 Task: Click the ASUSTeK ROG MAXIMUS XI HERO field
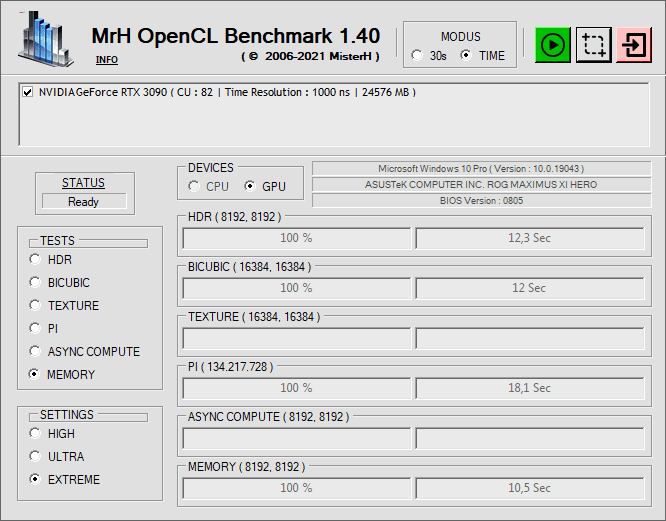tap(481, 185)
